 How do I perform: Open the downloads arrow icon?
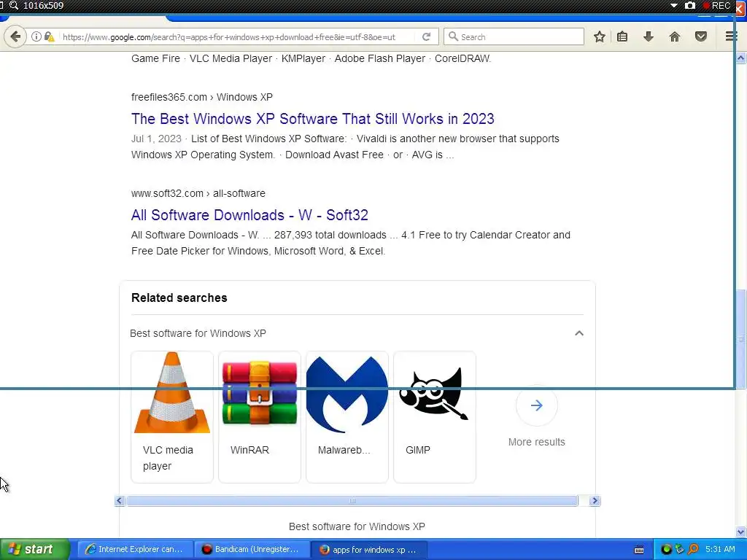click(649, 36)
